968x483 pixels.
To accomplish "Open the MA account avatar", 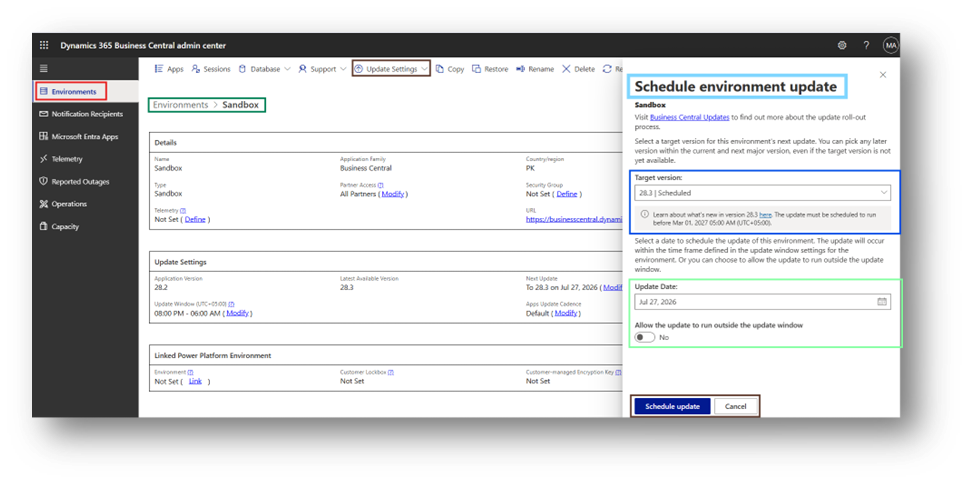I will coord(890,45).
